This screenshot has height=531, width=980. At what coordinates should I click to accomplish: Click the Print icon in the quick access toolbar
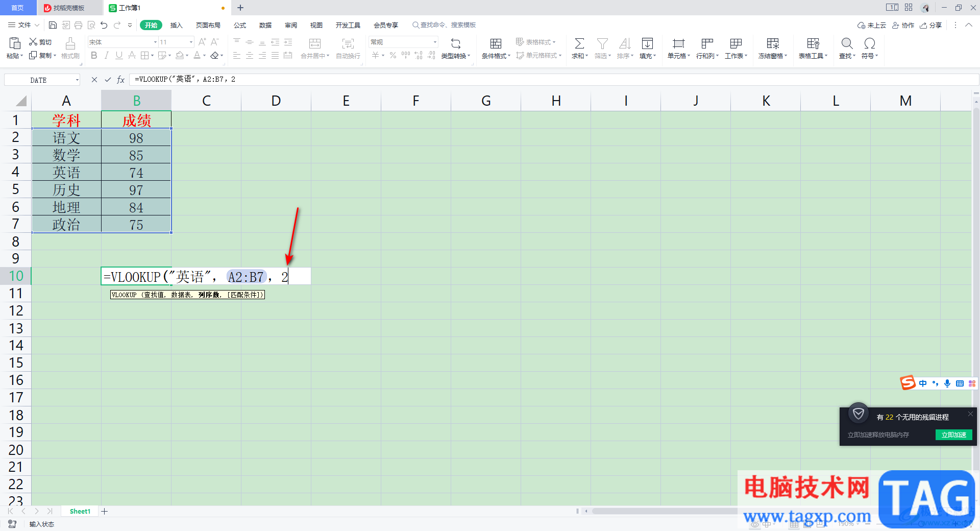(x=78, y=25)
